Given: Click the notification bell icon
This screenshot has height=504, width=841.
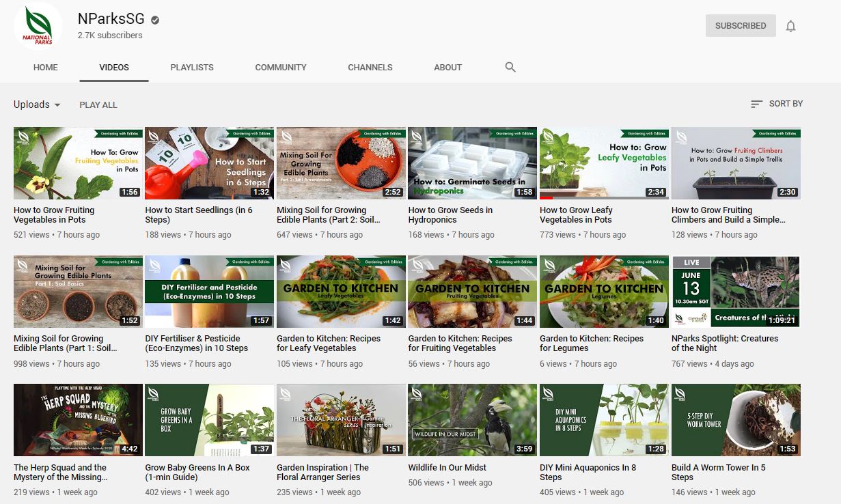Looking at the screenshot, I should pos(790,26).
